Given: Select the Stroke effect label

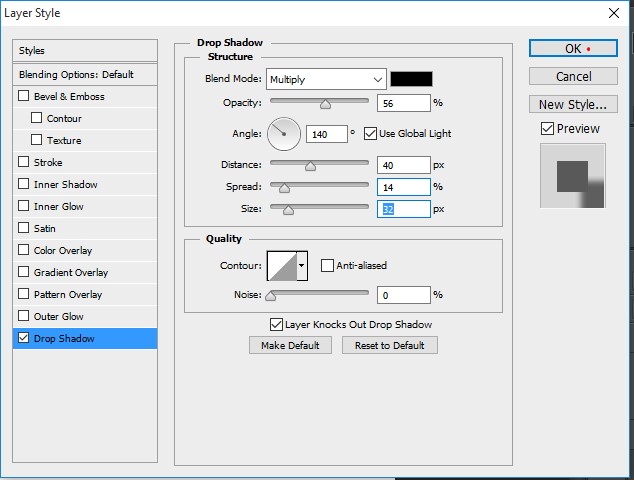Looking at the screenshot, I should (x=48, y=162).
